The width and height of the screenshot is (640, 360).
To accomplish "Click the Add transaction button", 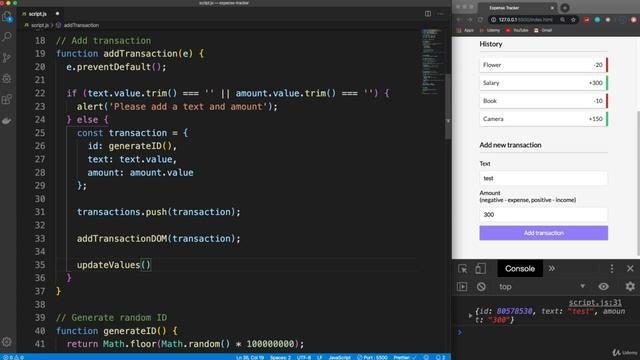I will [544, 233].
